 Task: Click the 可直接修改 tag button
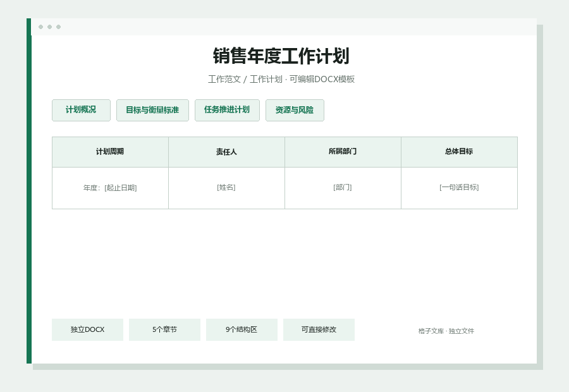click(319, 329)
